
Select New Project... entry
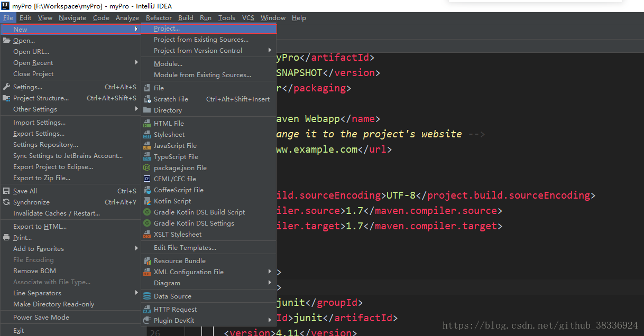coord(209,29)
